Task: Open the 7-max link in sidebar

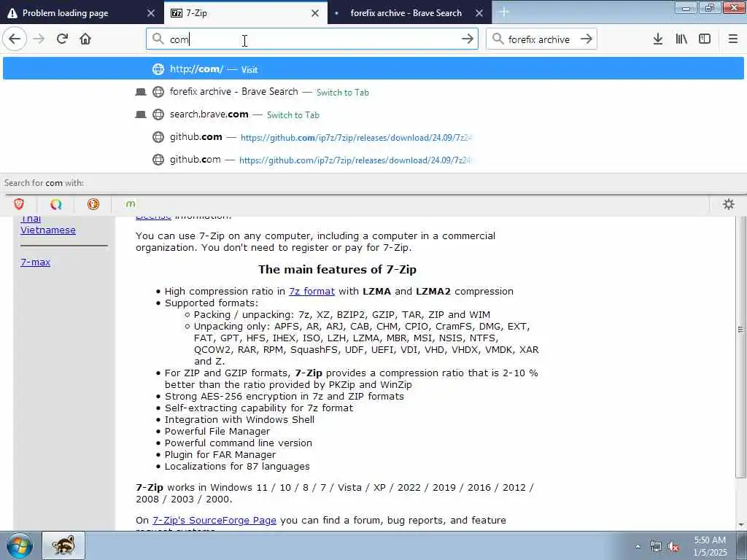Action: point(35,262)
